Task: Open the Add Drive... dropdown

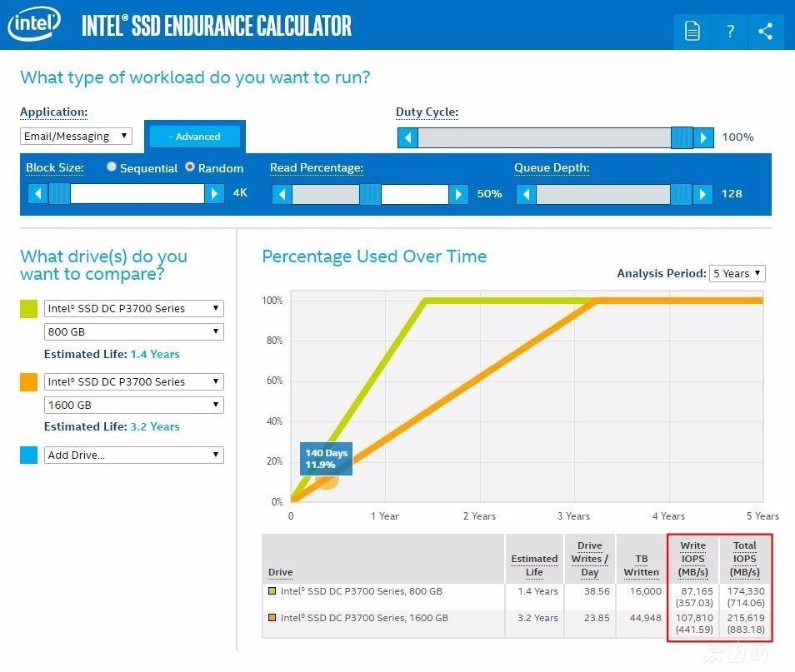Action: pos(134,455)
